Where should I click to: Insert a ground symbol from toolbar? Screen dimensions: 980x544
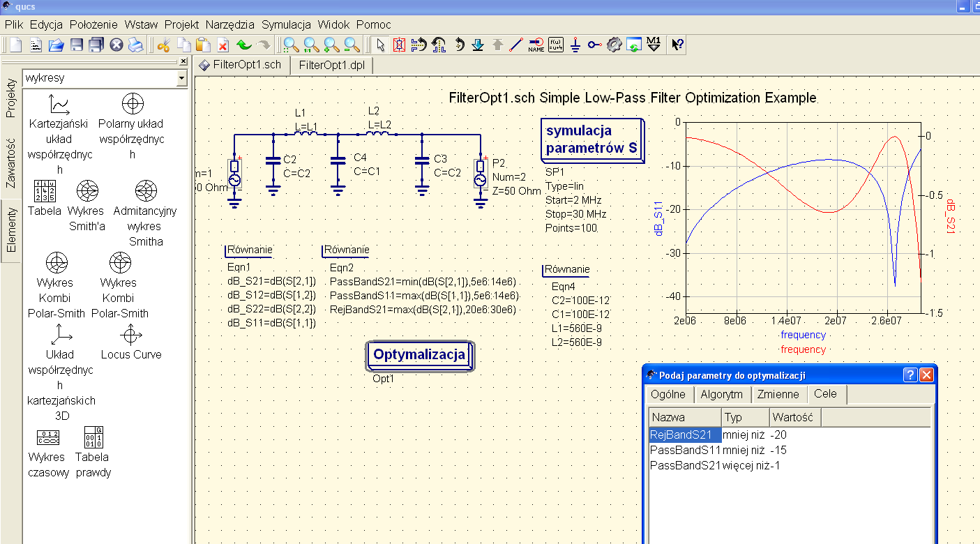pos(575,45)
